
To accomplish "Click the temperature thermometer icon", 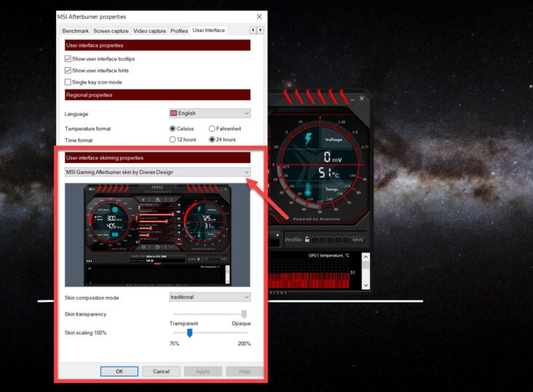I will 308,189.
